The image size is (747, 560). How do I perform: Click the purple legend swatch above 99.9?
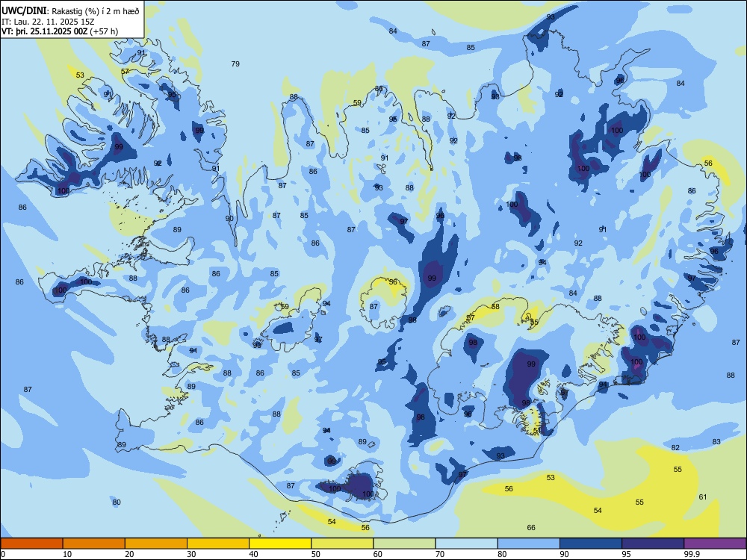pos(715,544)
